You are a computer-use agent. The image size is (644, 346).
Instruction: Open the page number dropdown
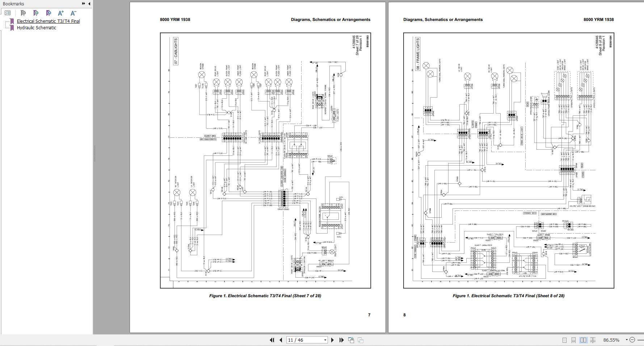tap(325, 340)
